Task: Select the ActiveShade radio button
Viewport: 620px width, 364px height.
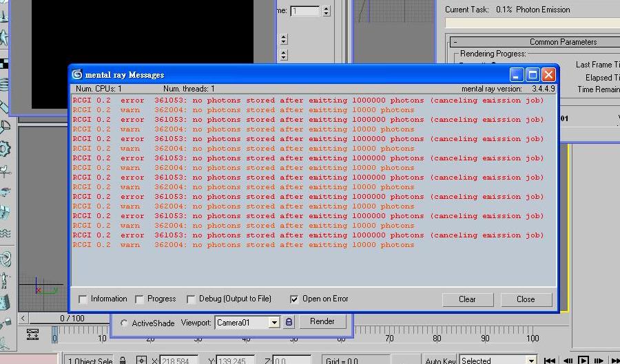Action: pos(124,323)
